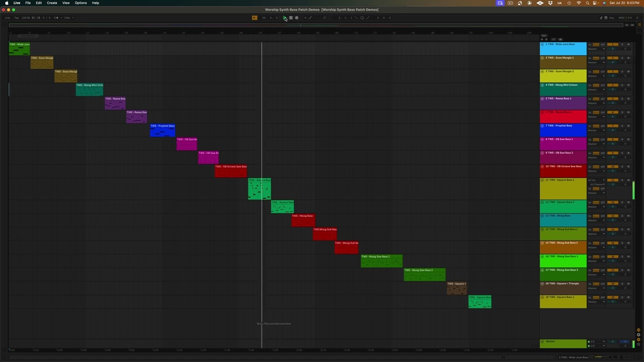Toggle the arrangement Loop switch
This screenshot has height=362, width=644.
[362, 18]
